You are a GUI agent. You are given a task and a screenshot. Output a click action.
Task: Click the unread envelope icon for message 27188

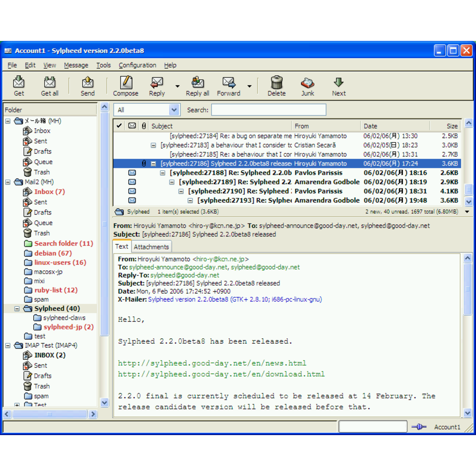coord(132,173)
